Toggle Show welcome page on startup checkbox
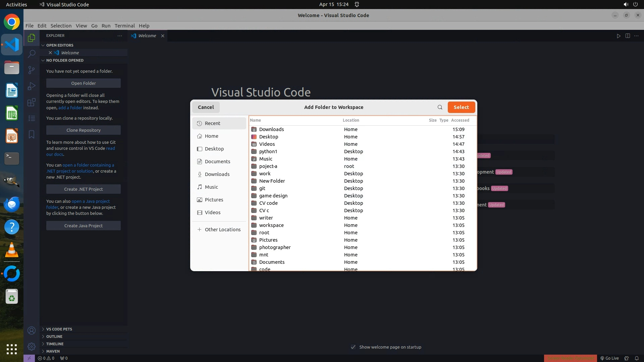The height and width of the screenshot is (362, 644). 353,347
